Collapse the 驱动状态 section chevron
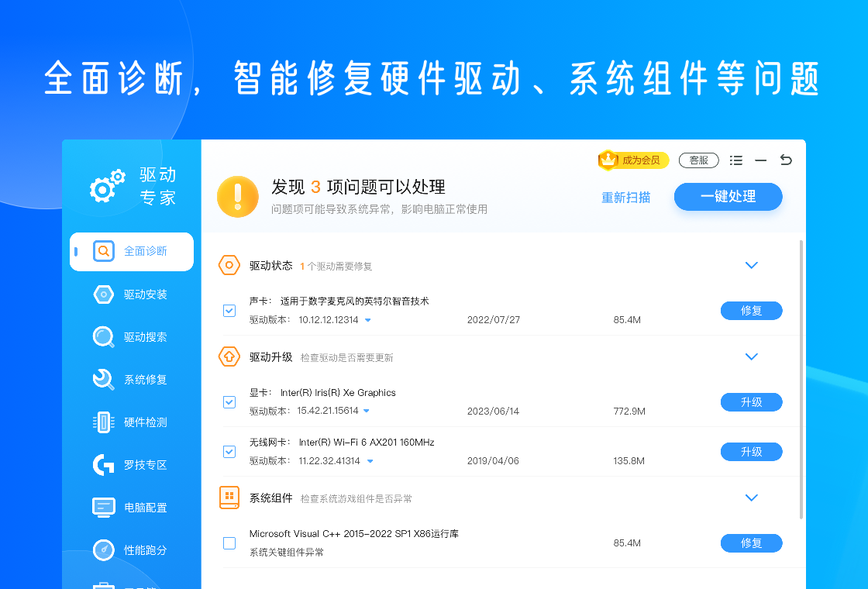 click(x=751, y=265)
